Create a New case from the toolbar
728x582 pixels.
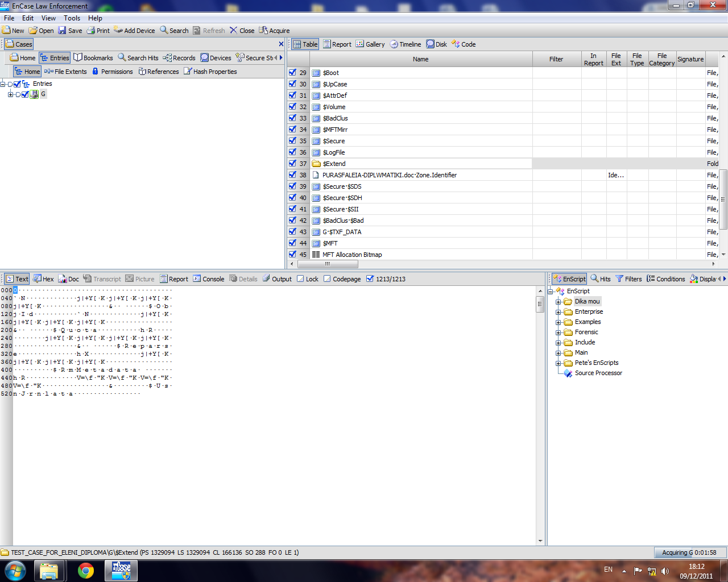tap(13, 31)
